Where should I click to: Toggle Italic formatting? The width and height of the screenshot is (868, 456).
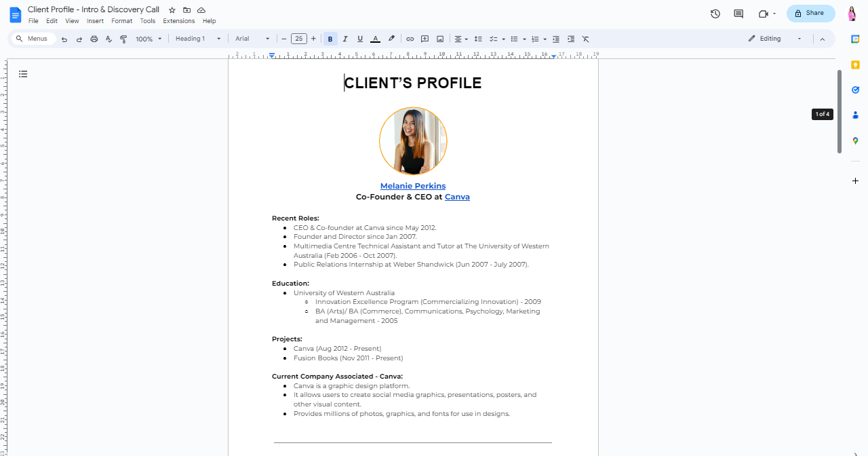point(345,39)
